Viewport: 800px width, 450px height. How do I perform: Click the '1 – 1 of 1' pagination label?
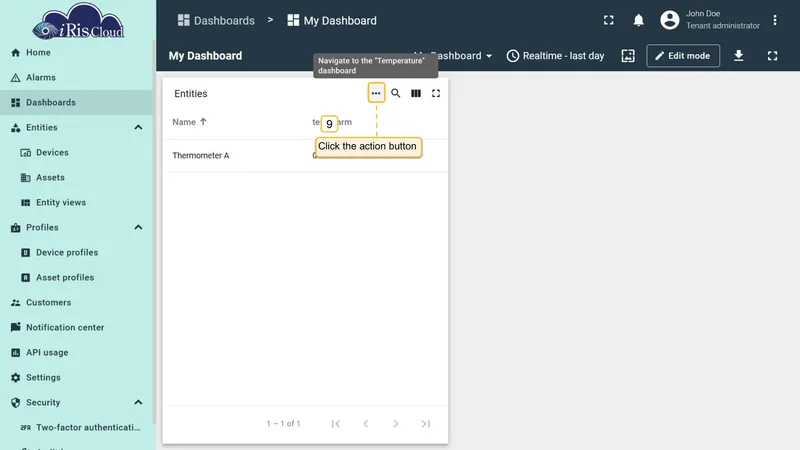[x=283, y=423]
